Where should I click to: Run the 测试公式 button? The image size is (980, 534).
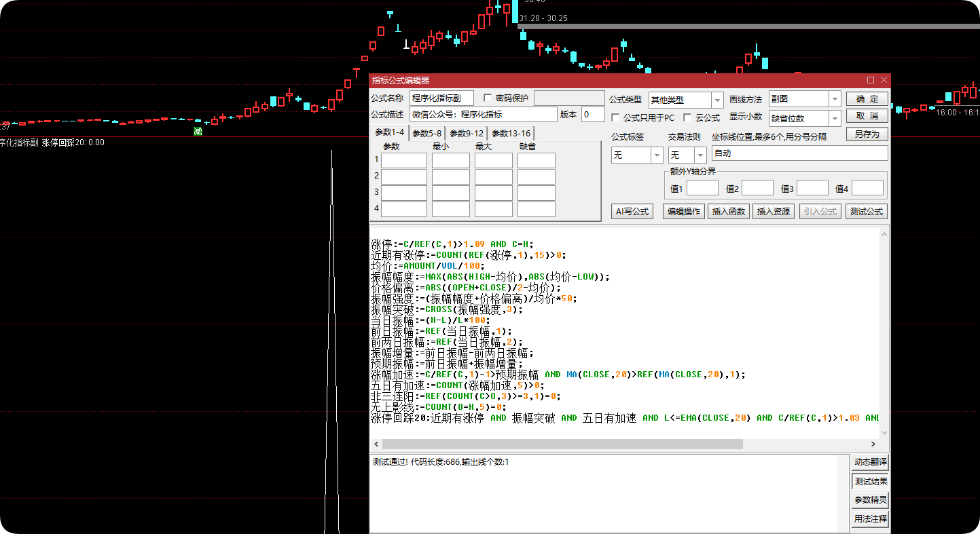pyautogui.click(x=867, y=211)
